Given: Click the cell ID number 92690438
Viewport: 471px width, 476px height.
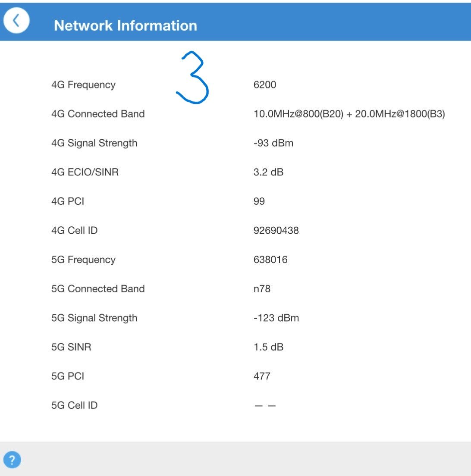Looking at the screenshot, I should pyautogui.click(x=276, y=231).
